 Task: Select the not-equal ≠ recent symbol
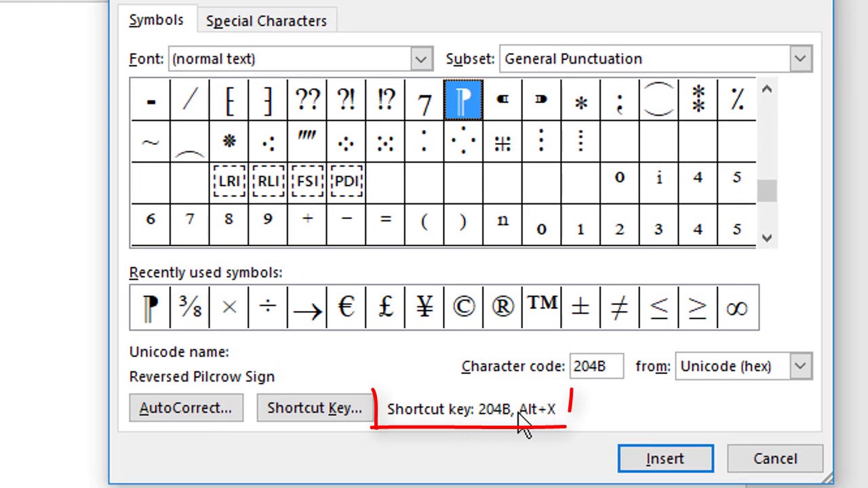pos(619,308)
